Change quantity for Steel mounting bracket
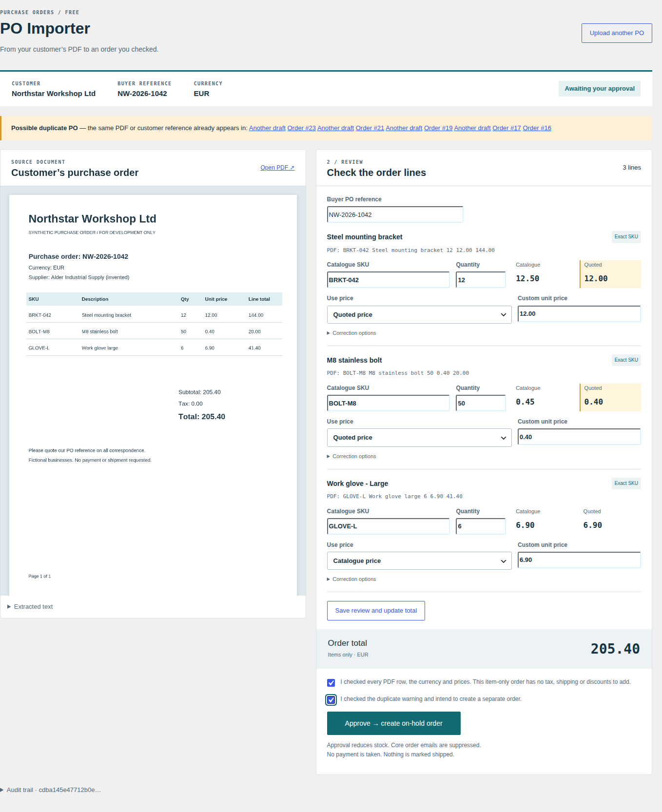This screenshot has height=812, width=662. 481,280
